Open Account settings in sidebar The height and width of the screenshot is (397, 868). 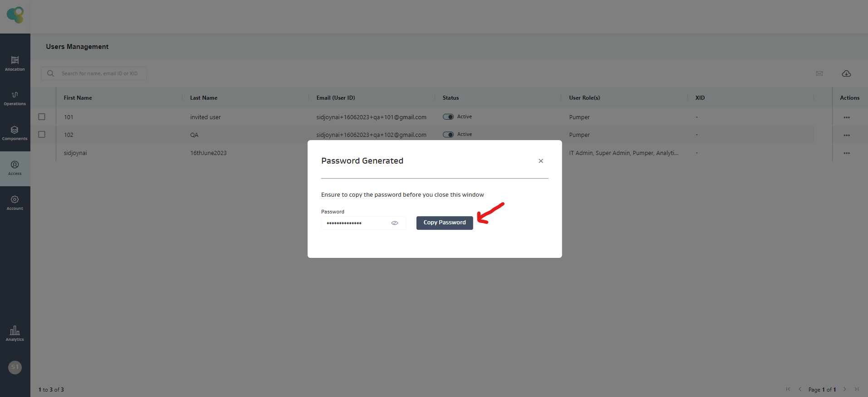15,203
